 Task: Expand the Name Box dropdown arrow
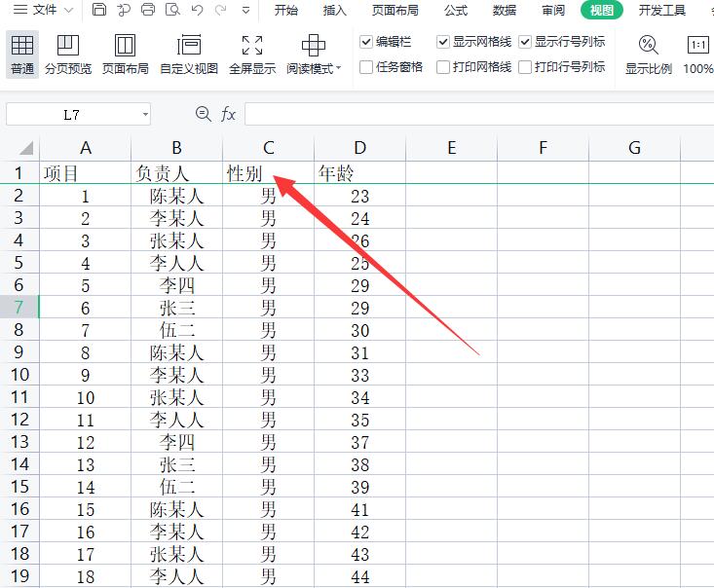(x=145, y=114)
